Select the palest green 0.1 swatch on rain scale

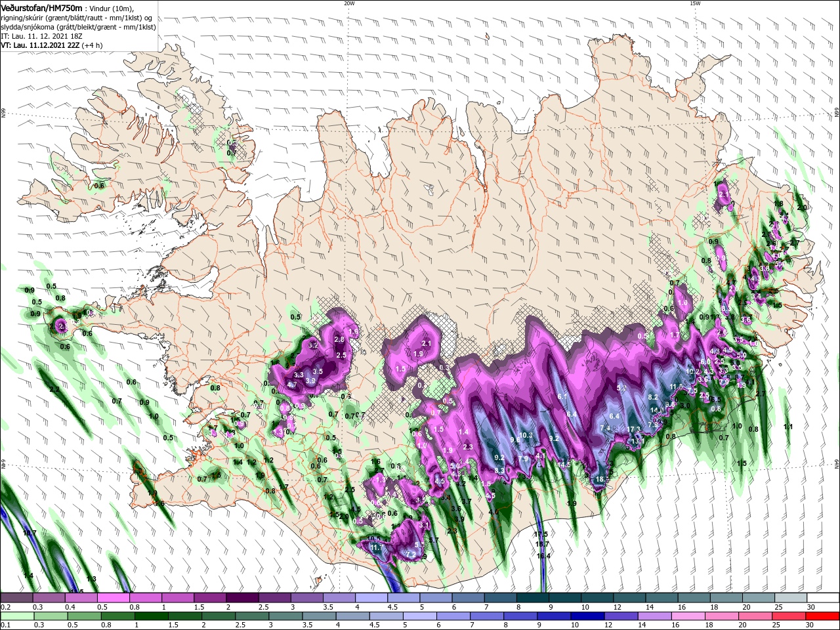tap(18, 616)
